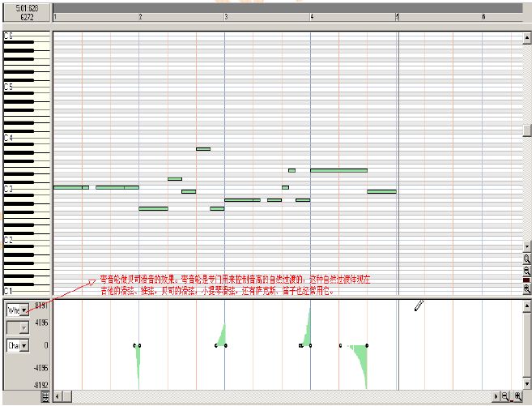The height and width of the screenshot is (406, 532).
Task: Click the horizontal zoom-out magnifier at the bottom right
Action: tap(505, 396)
